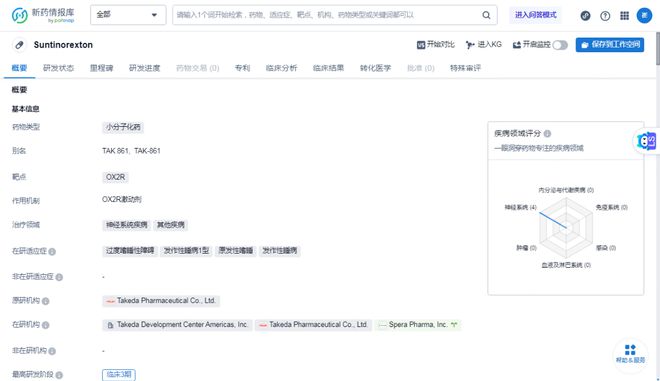660x381 pixels.
Task: Open the 专利 tab
Action: pyautogui.click(x=242, y=68)
